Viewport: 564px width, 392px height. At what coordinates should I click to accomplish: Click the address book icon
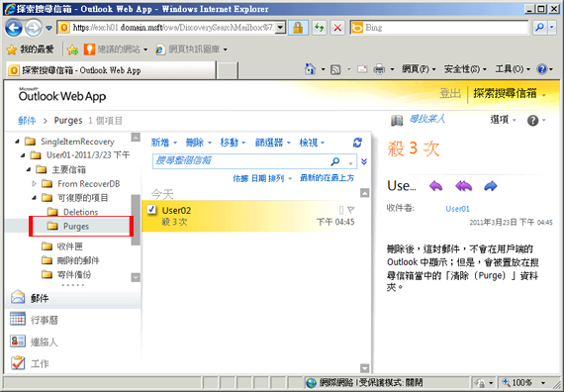click(397, 121)
